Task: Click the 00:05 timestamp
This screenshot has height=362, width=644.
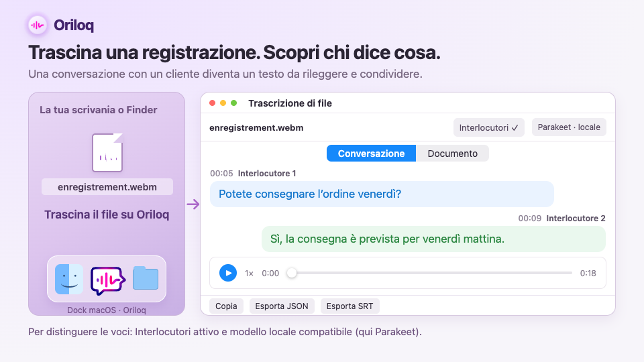Action: click(x=221, y=174)
